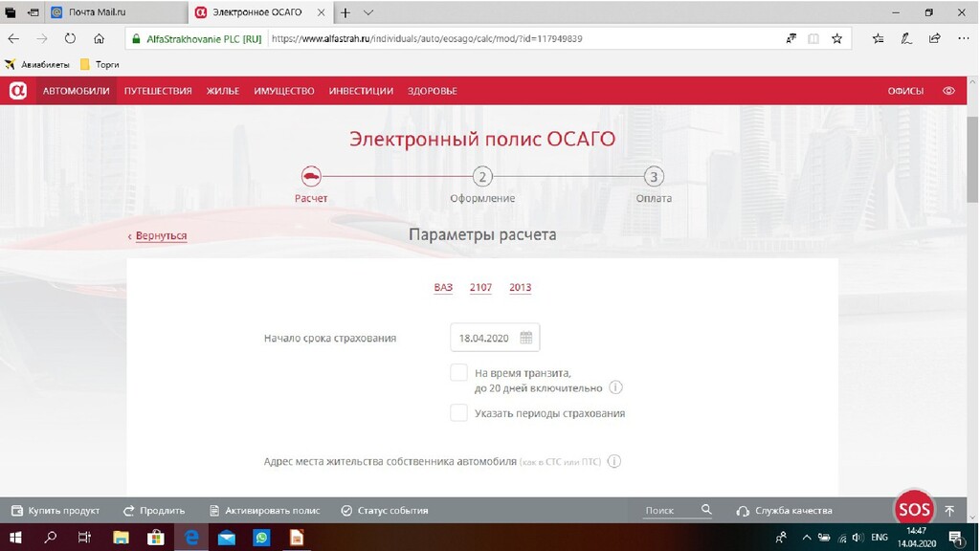Check the 'Указать периоды страхования' checkbox
Viewport: 980px width, 551px height.
tap(458, 412)
